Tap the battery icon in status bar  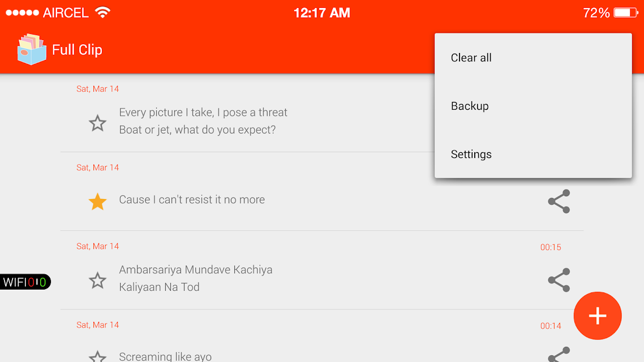pyautogui.click(x=626, y=12)
